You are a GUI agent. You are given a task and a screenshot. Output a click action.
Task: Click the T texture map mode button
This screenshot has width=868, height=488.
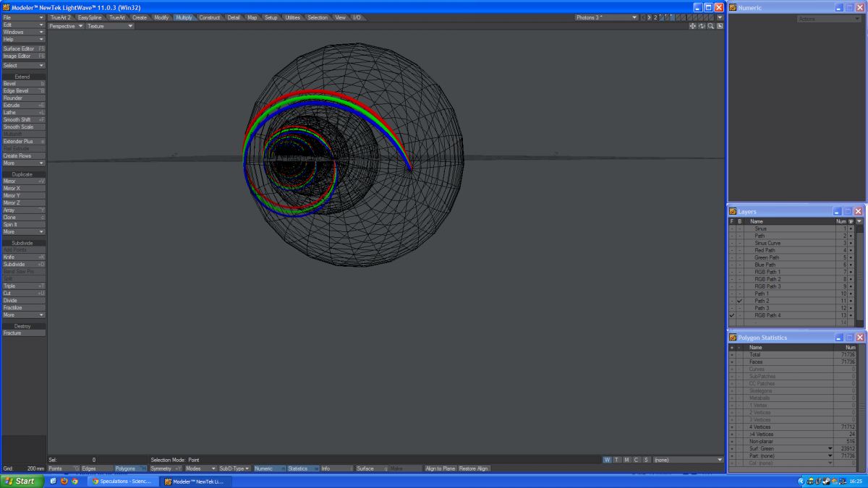[x=616, y=460]
